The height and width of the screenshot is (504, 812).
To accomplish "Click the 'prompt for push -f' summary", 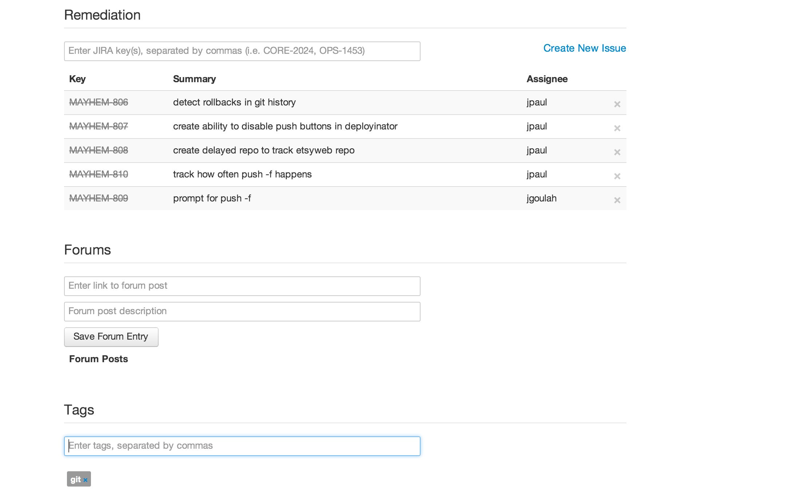I will [x=212, y=199].
